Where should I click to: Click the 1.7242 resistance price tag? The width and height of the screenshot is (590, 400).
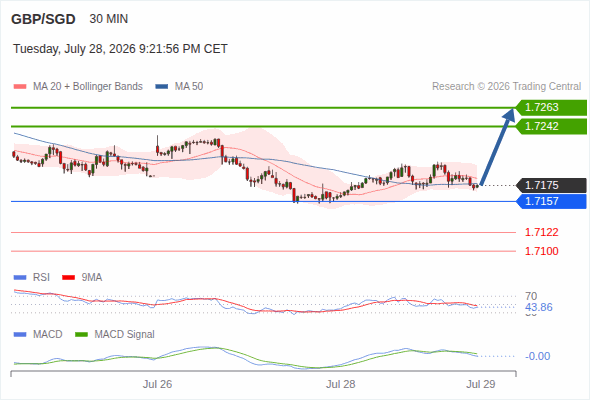pyautogui.click(x=551, y=126)
